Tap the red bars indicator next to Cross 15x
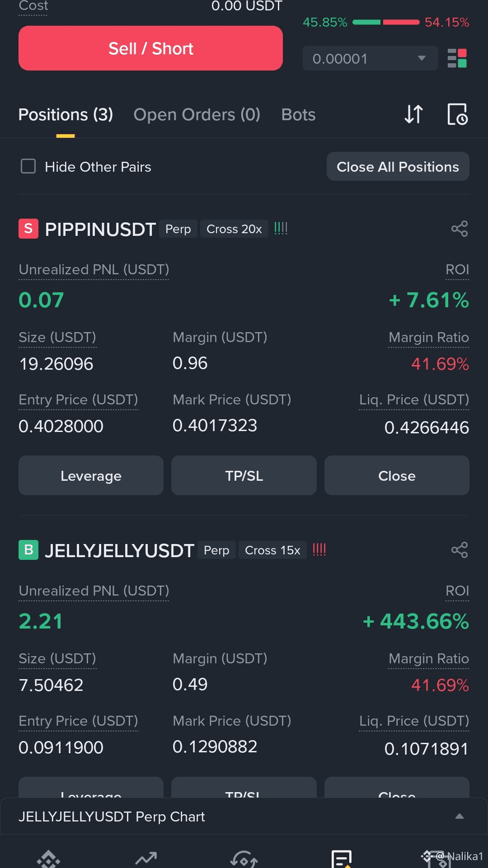This screenshot has height=868, width=488. click(x=319, y=549)
